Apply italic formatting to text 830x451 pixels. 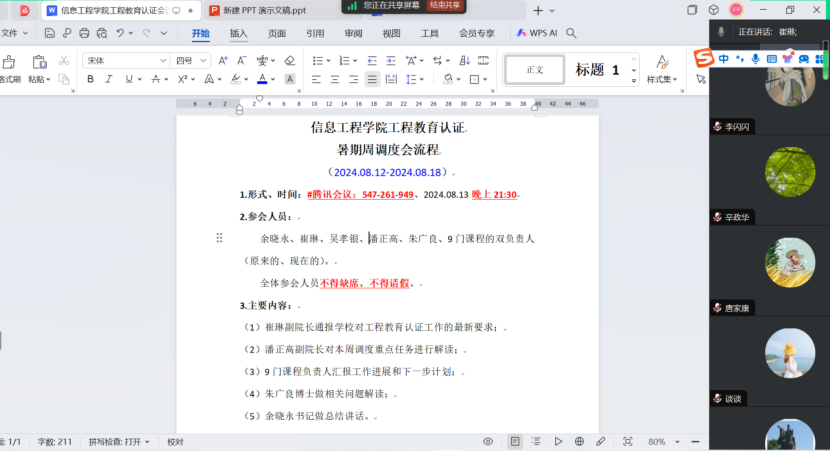(108, 79)
